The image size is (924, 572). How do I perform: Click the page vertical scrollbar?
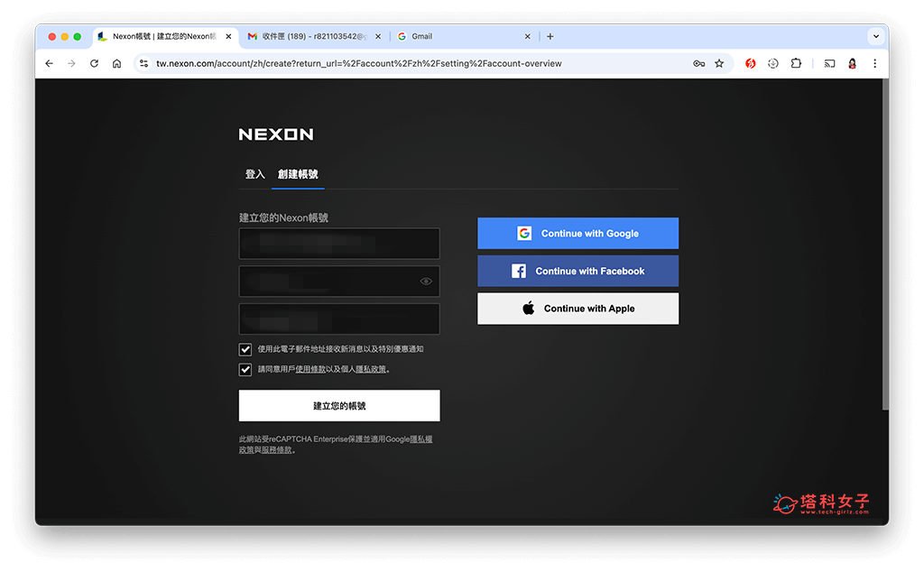click(x=885, y=244)
